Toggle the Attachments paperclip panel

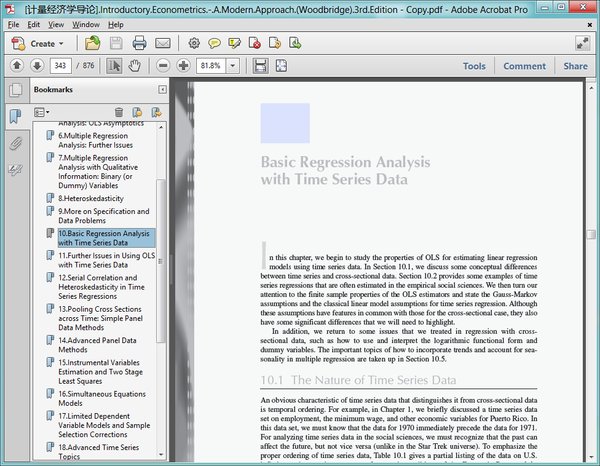[x=15, y=143]
